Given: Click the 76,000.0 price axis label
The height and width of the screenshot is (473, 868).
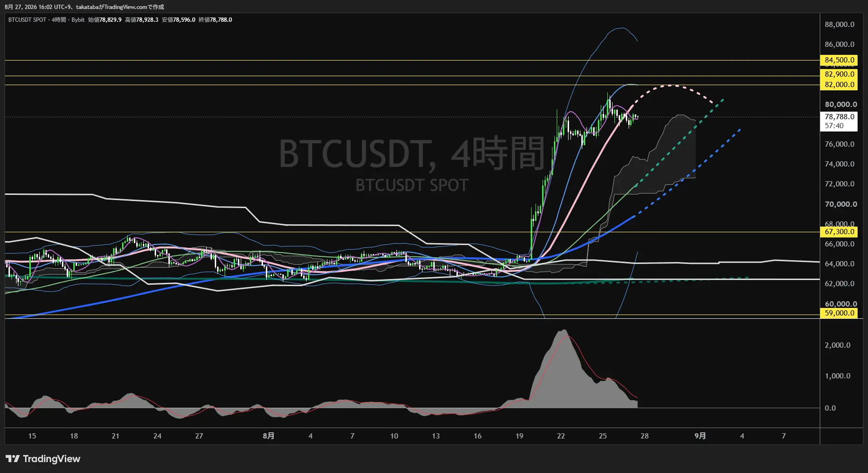Looking at the screenshot, I should [839, 144].
